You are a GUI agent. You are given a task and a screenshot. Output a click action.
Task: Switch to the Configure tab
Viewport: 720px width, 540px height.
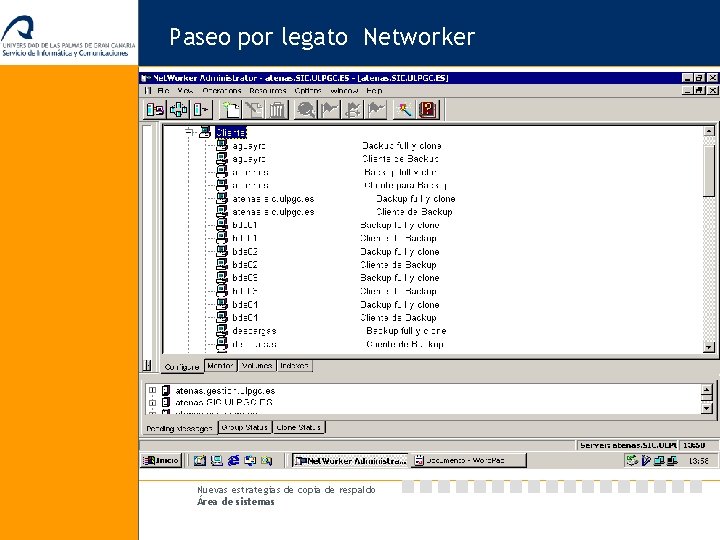tap(182, 366)
